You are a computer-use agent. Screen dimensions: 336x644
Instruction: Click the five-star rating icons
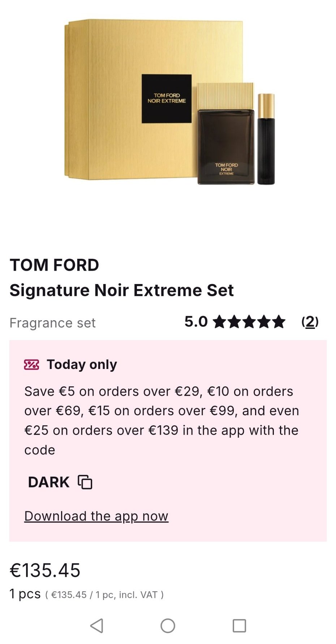coord(249,322)
